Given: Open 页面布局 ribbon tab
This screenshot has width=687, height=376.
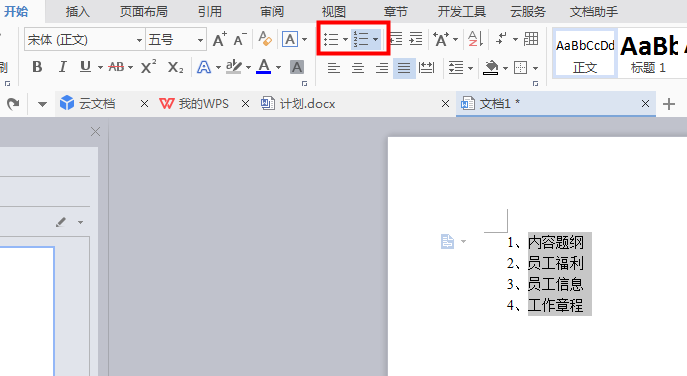Looking at the screenshot, I should 144,12.
